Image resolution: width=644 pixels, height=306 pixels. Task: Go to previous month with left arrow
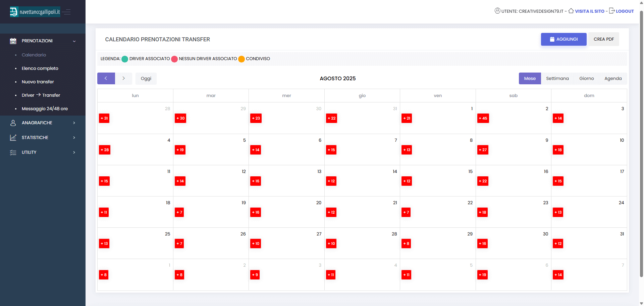(x=106, y=78)
